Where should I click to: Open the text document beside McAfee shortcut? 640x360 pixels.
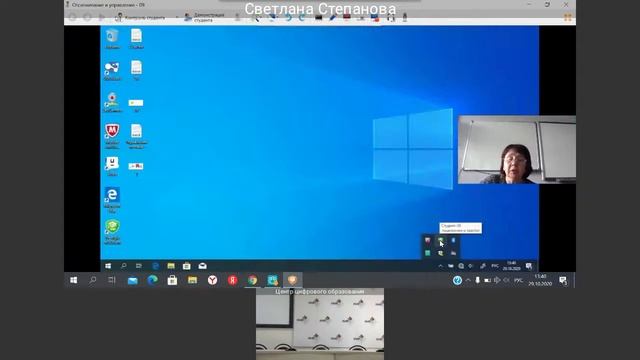pos(136,136)
